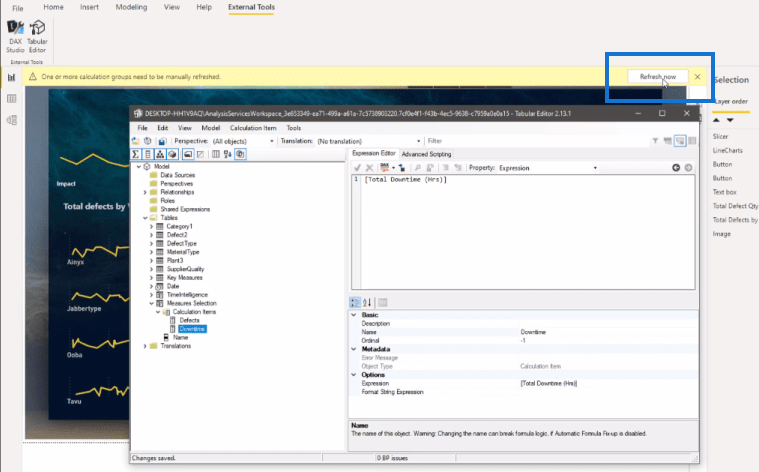Click alphabetical sort icon in property grid
This screenshot has height=472, width=759.
coord(367,303)
